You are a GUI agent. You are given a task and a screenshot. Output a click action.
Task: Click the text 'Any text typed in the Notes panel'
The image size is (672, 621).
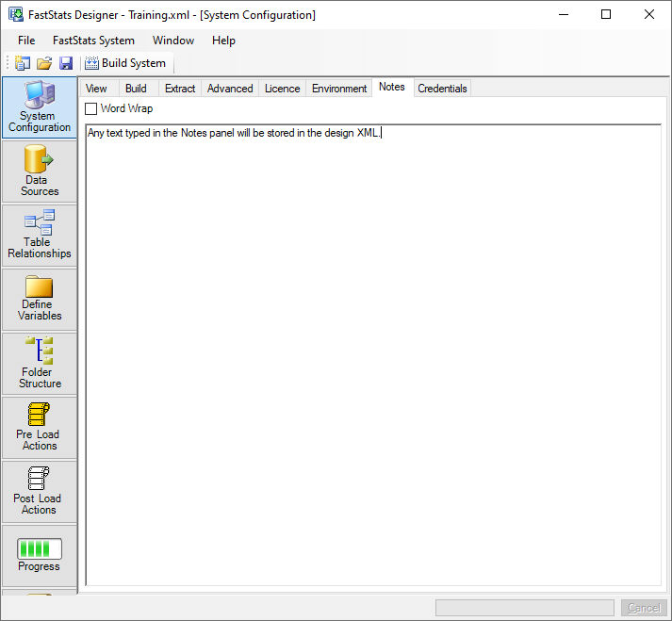click(x=161, y=133)
